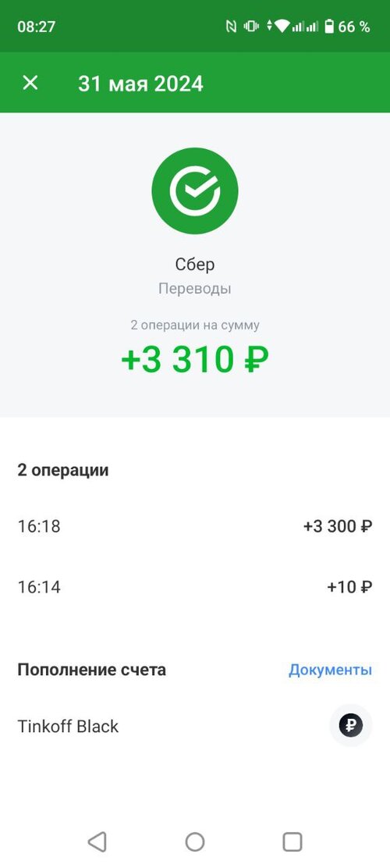Tap the 31 мая 2024 header title
The image size is (390, 868).
(x=140, y=84)
